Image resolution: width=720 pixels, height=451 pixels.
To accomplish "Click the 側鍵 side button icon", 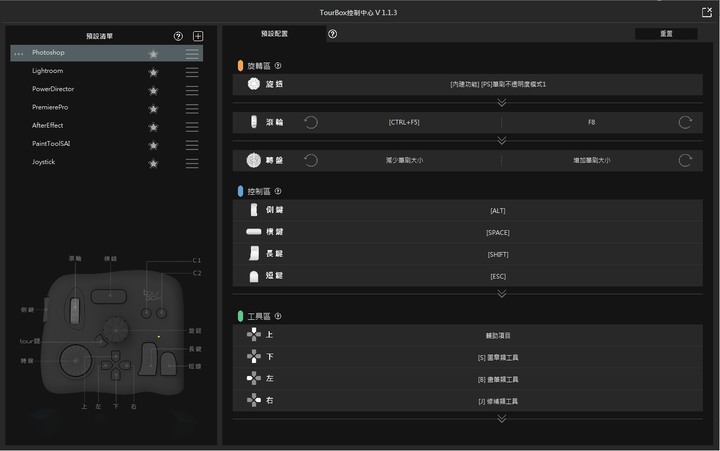I will point(254,210).
